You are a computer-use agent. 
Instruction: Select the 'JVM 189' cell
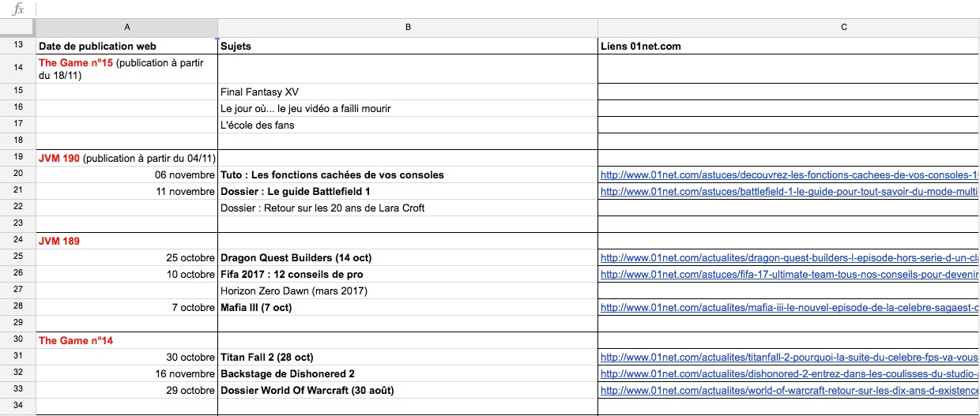coord(127,241)
